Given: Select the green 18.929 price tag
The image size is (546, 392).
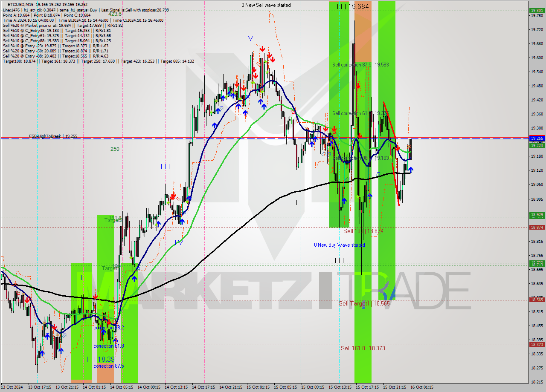Looking at the screenshot, I should tap(536, 215).
